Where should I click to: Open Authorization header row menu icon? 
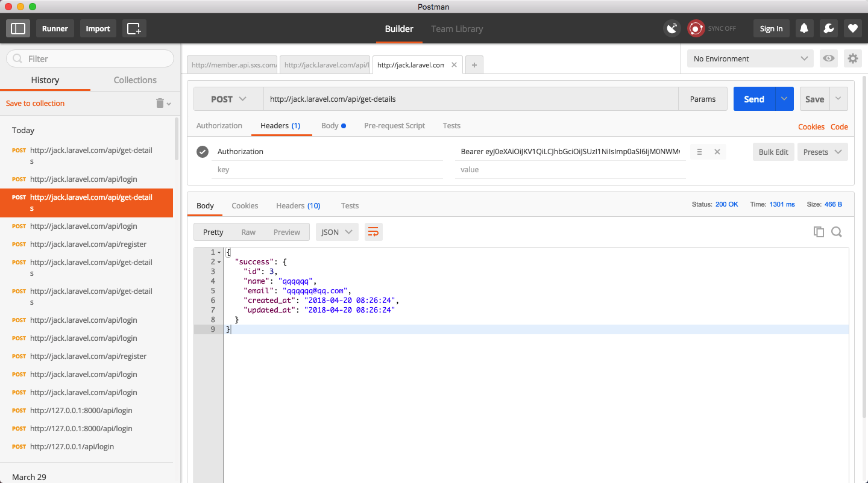699,152
